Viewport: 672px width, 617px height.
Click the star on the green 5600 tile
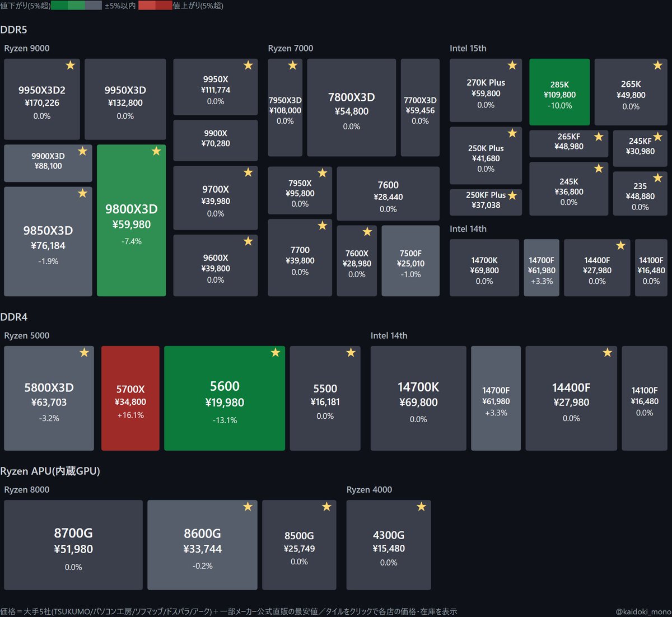coord(275,353)
